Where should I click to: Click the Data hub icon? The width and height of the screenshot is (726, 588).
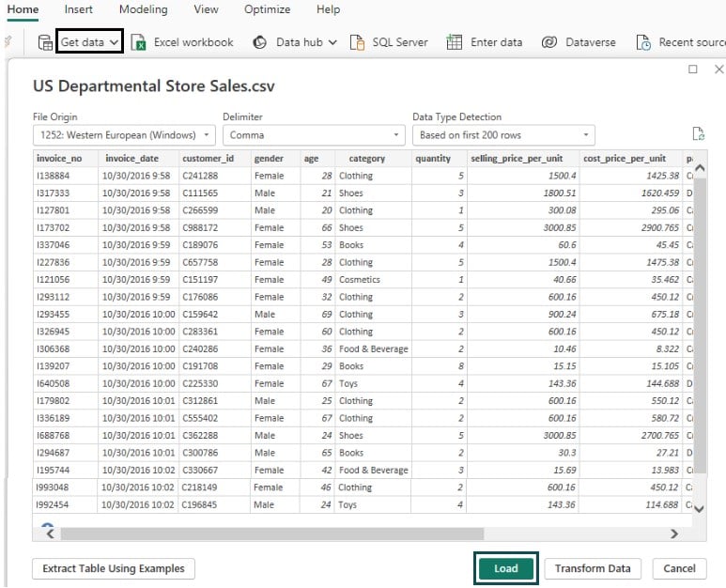260,42
